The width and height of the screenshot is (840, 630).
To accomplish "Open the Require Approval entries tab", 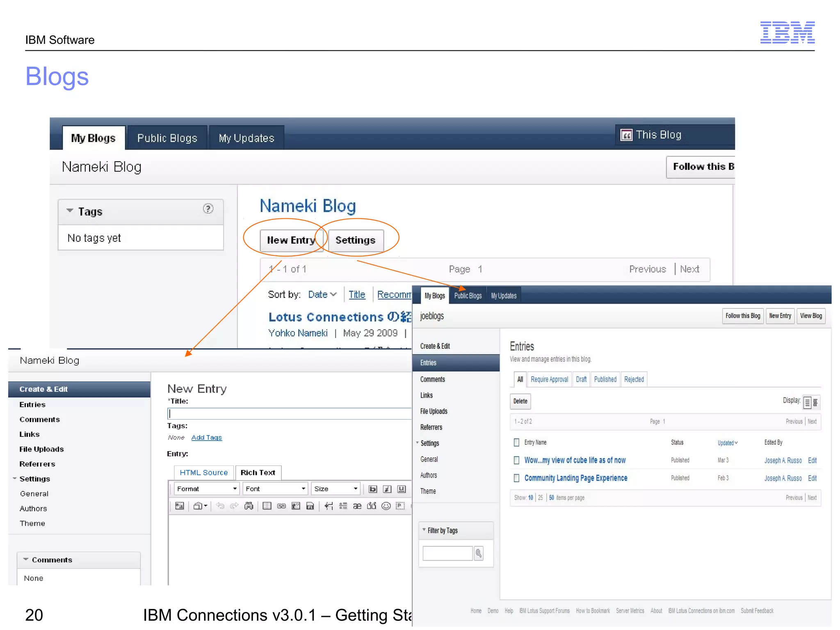I will 549,379.
